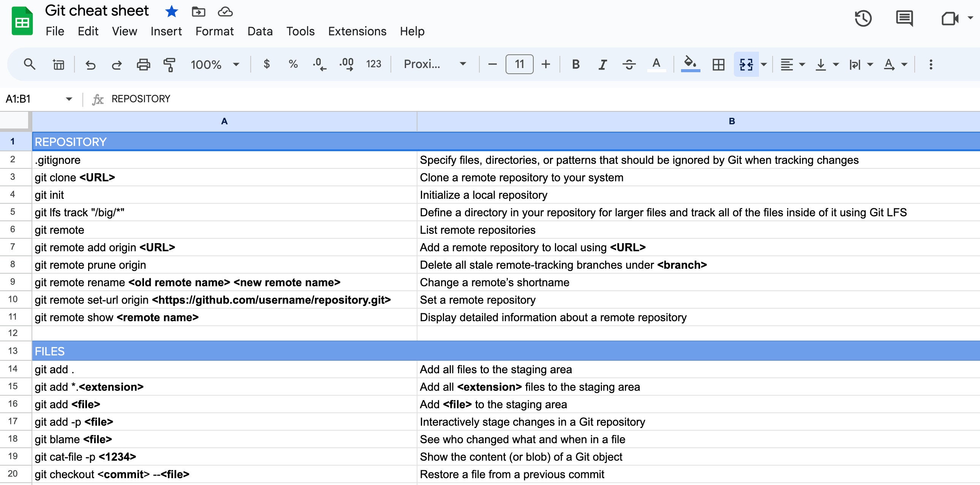980x485 pixels.
Task: Apply strikethrough formatting
Action: click(629, 64)
